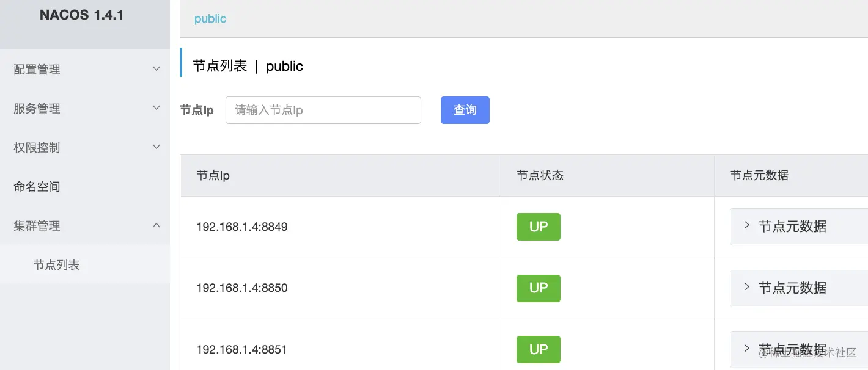
Task: Click the 节点Ip column header
Action: click(x=213, y=176)
